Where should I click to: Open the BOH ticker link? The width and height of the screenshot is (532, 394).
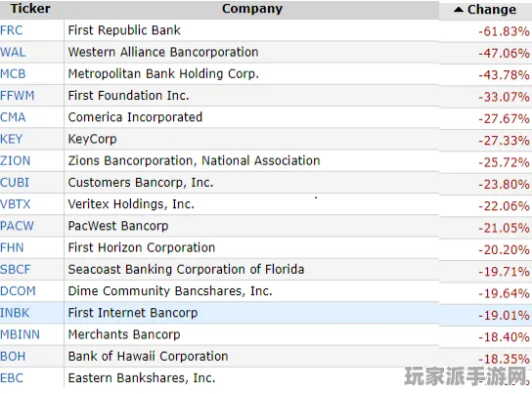point(13,357)
